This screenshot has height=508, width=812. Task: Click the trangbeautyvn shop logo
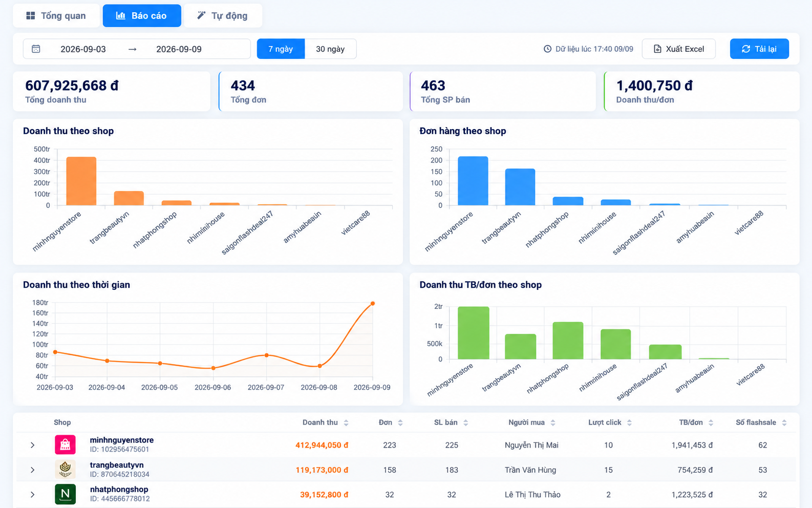tap(65, 469)
